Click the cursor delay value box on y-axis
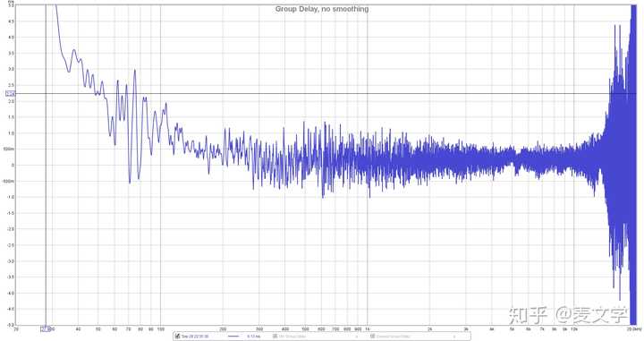Viewport: 644px width, 341px height. coord(10,94)
